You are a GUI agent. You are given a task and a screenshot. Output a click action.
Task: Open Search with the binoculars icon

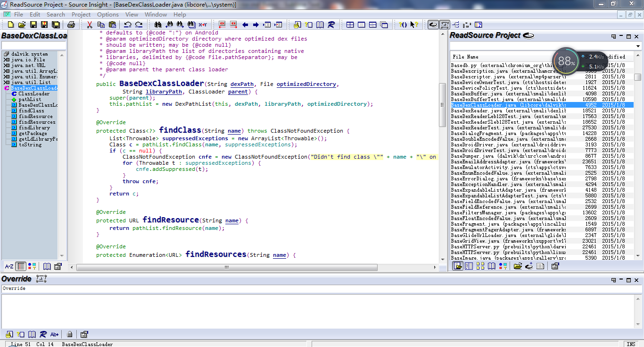(157, 25)
